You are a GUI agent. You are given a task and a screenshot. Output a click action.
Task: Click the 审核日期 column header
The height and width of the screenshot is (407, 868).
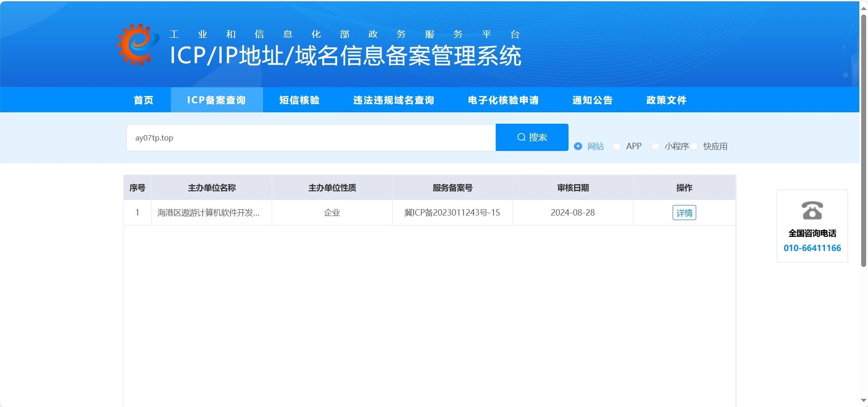pos(573,188)
